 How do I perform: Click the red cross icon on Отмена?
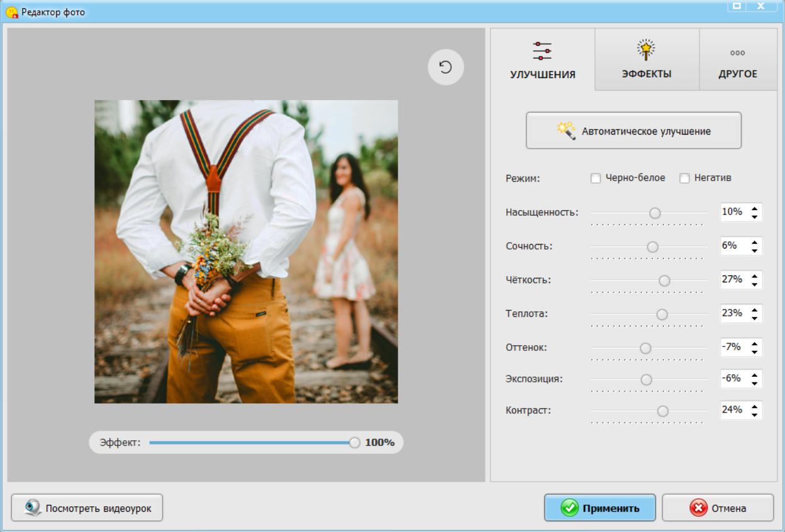698,508
